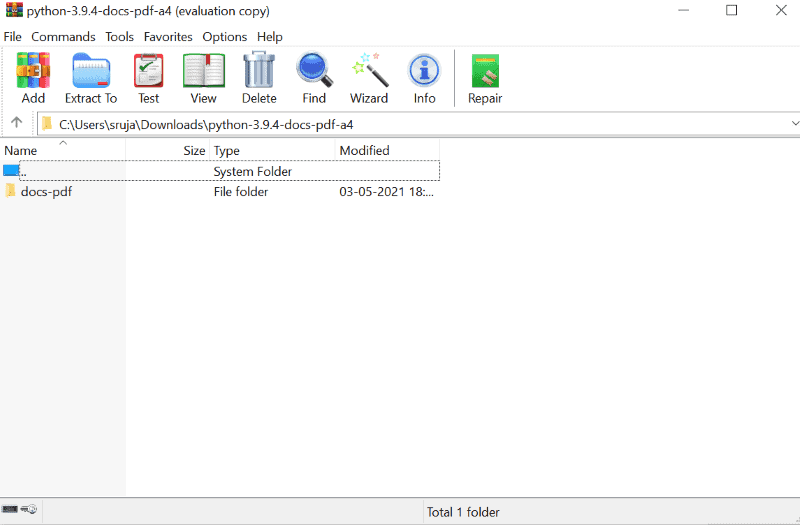The image size is (800, 525).
Task: Sort by the Type column header
Action: click(x=272, y=151)
